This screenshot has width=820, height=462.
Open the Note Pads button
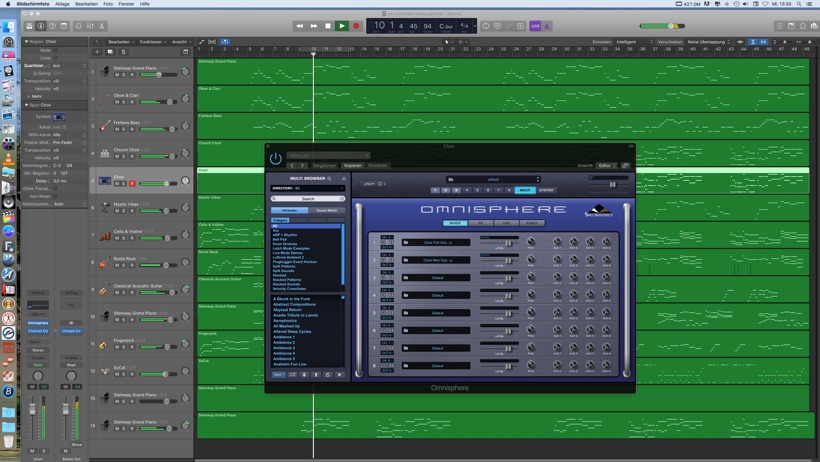point(791,26)
